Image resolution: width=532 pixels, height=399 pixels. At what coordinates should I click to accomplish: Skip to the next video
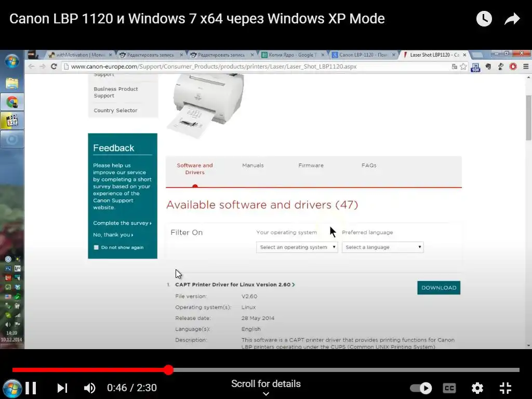(x=62, y=388)
